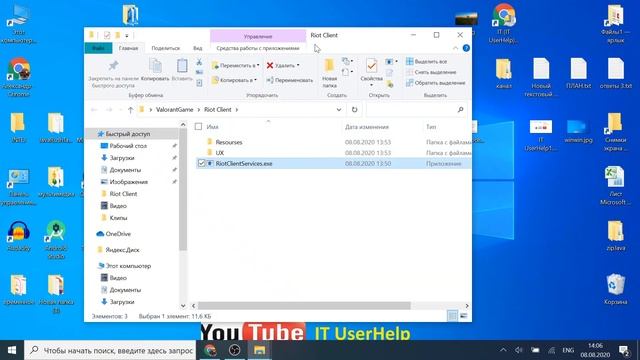Click the navigation pane scroll down arrow
640x360 pixels.
pos(183,305)
